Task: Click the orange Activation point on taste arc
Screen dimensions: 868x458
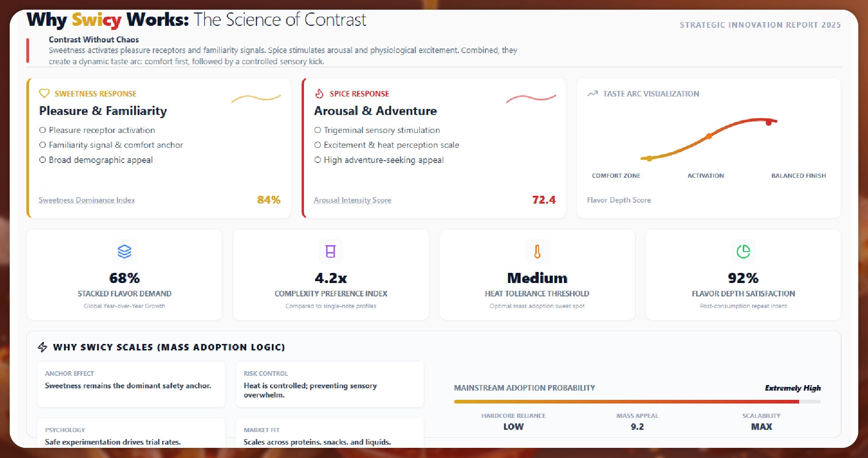Action: pos(709,136)
